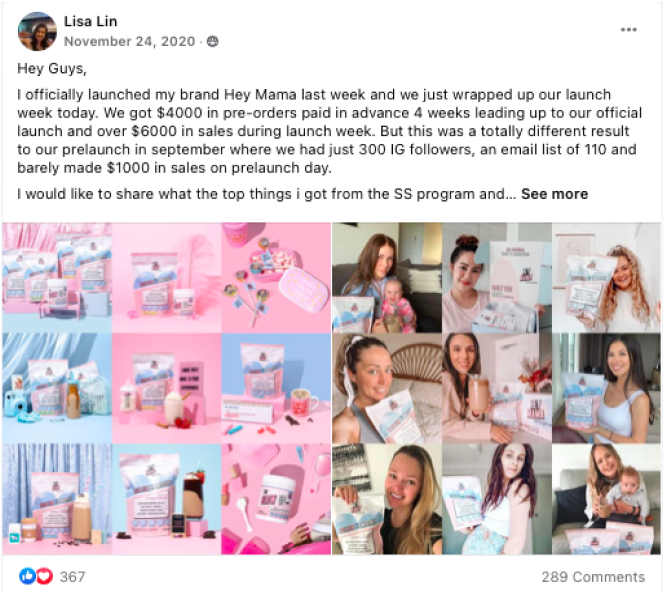This screenshot has height=593, width=663.
Task: Open the 289 Comments link
Action: pyautogui.click(x=593, y=577)
